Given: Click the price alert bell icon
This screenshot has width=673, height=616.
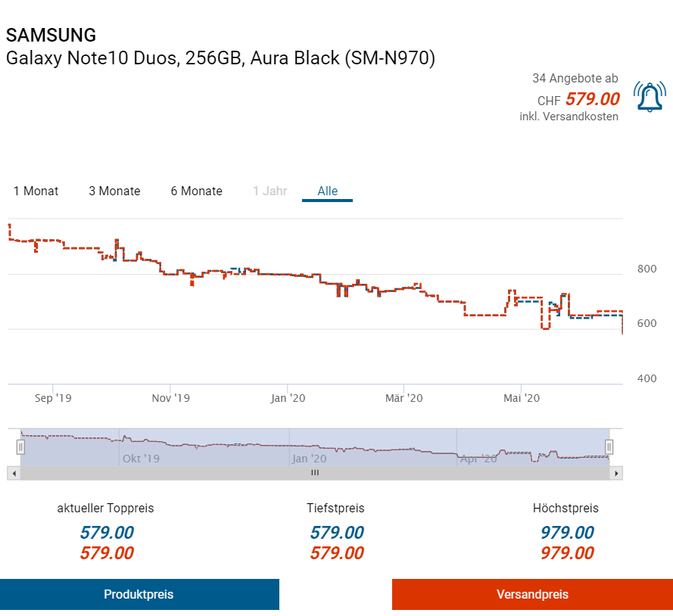Looking at the screenshot, I should point(650,97).
